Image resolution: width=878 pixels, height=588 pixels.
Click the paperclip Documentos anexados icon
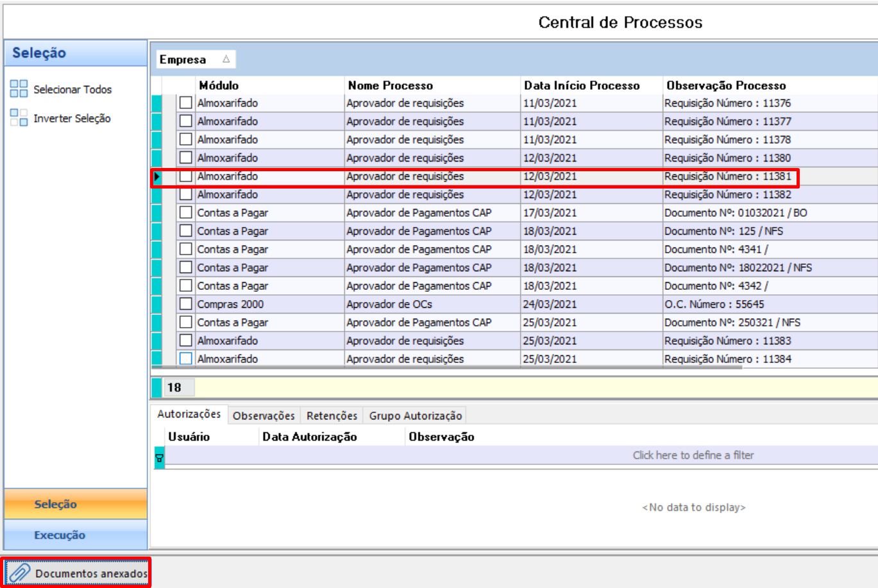click(x=19, y=573)
